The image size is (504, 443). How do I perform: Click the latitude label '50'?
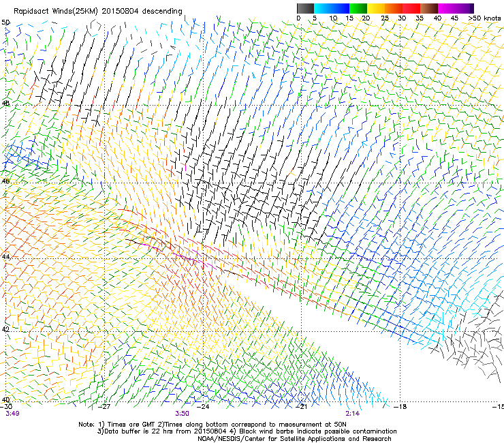click(5, 22)
